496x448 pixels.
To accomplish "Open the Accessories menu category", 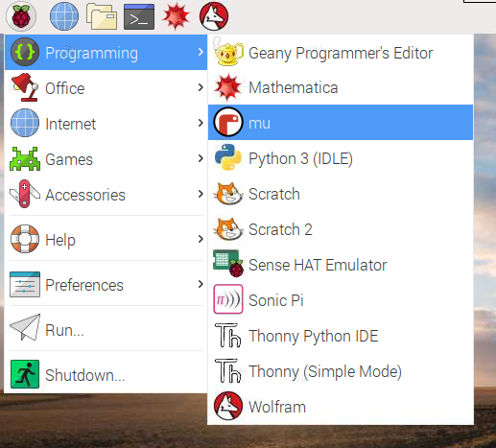I will pyautogui.click(x=106, y=194).
